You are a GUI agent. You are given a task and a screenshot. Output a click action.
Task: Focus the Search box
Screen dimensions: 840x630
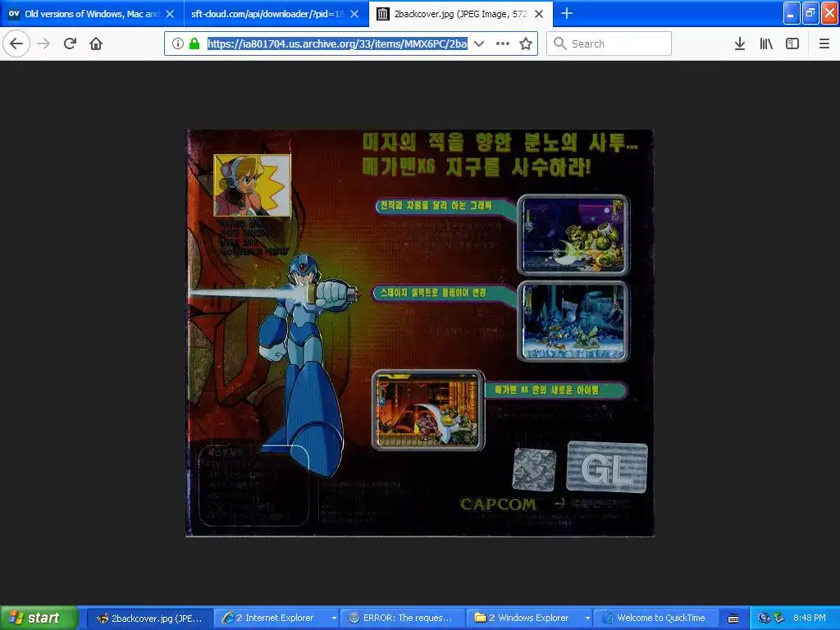point(609,43)
